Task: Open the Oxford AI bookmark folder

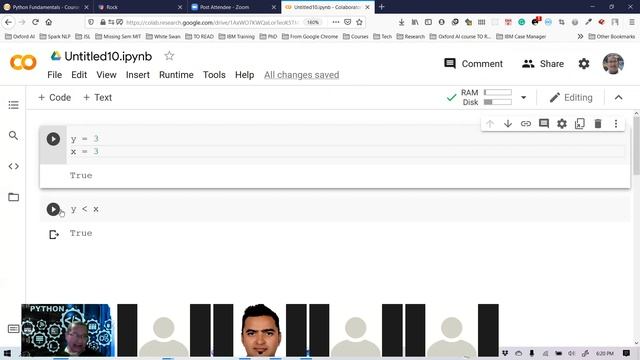Action: pos(20,36)
